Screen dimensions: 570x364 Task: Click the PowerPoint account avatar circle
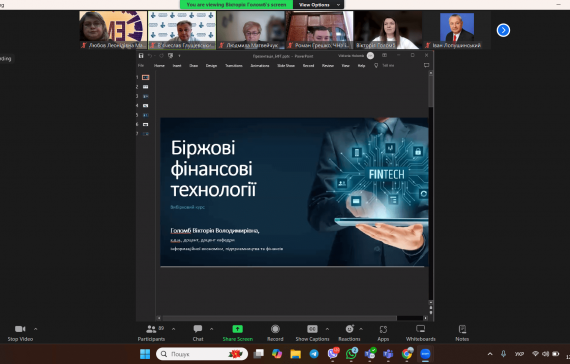370,56
